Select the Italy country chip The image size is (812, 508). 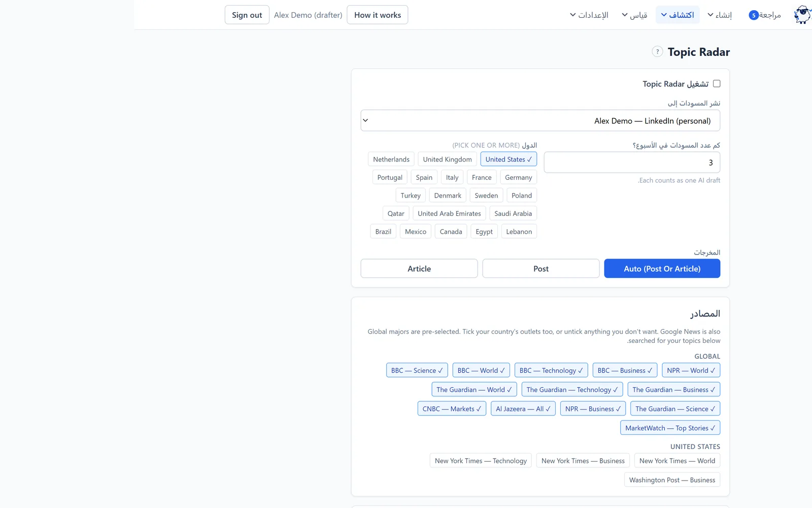(x=452, y=177)
